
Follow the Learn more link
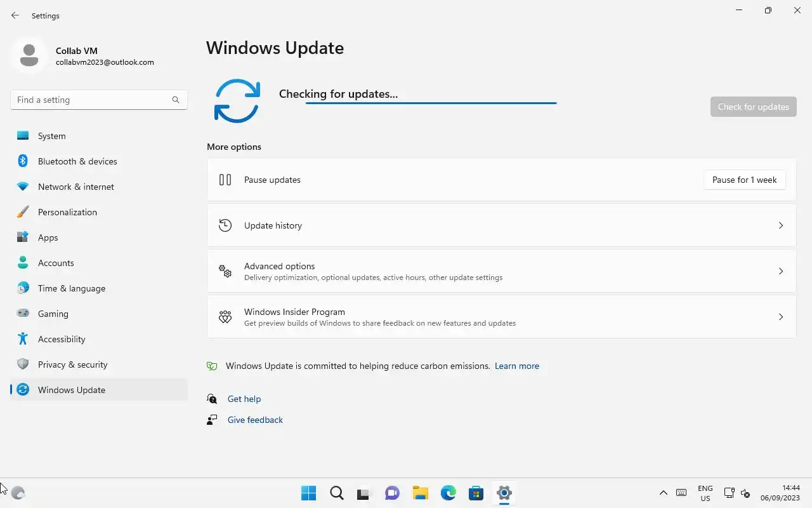coord(517,366)
